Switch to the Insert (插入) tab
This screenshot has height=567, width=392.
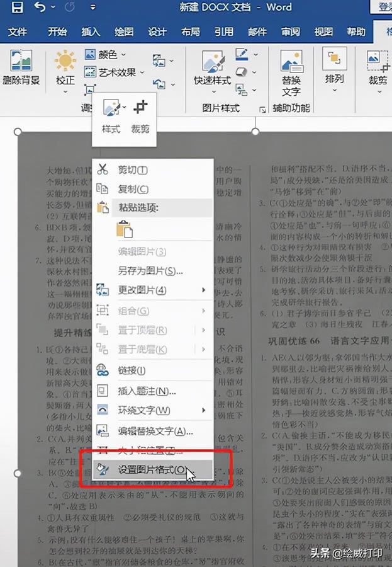coord(91,32)
